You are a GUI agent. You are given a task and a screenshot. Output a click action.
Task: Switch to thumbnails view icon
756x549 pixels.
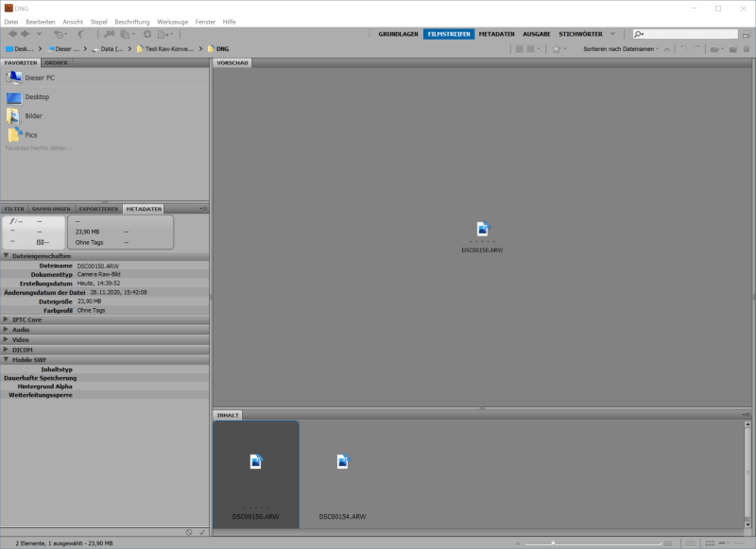(710, 543)
